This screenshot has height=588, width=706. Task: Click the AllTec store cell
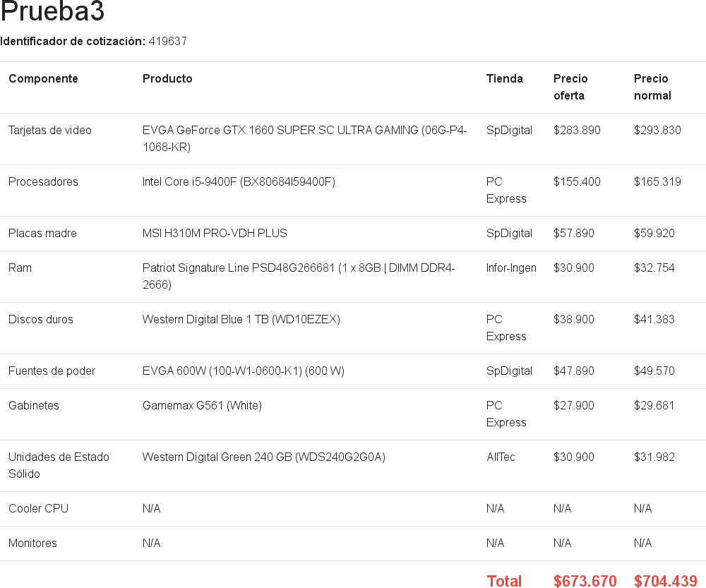tap(501, 457)
